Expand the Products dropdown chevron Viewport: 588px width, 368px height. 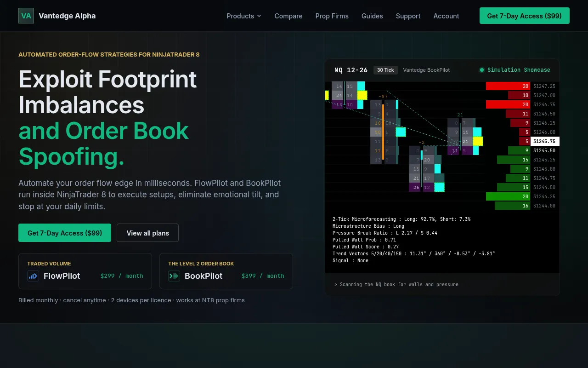click(x=259, y=16)
